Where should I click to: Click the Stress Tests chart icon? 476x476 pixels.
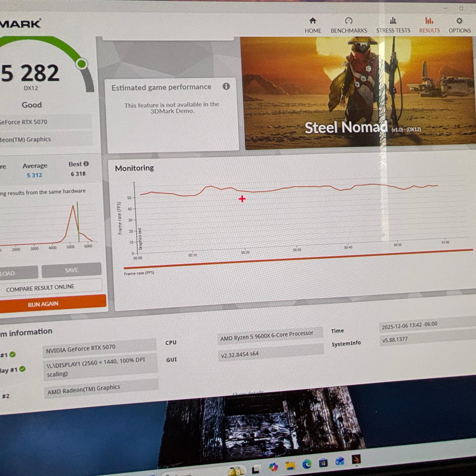(393, 21)
